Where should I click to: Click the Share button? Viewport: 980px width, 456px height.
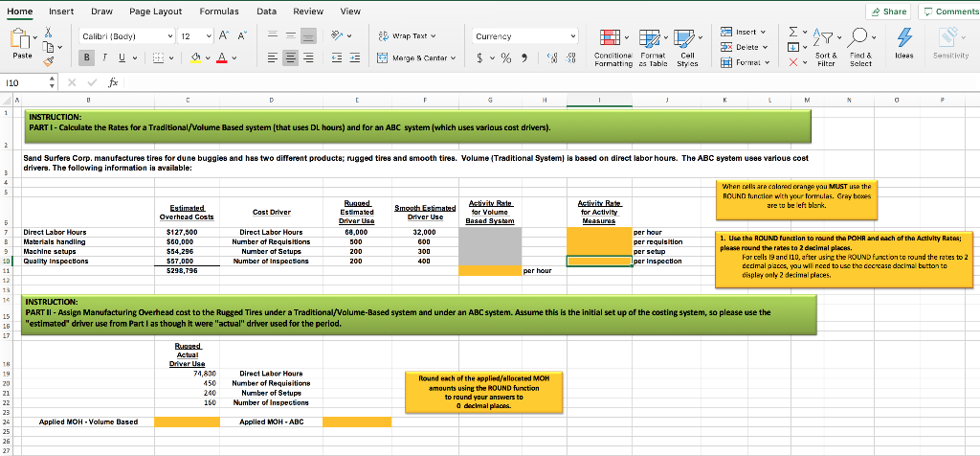tap(887, 11)
